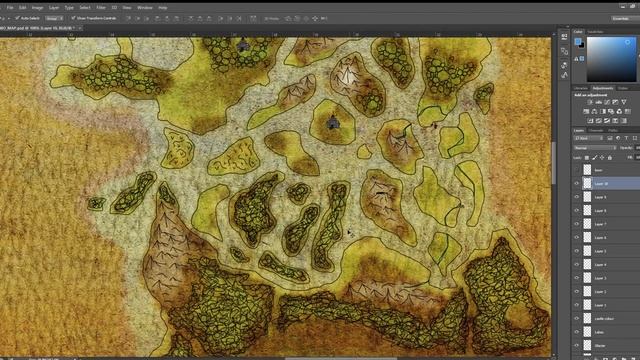Add a Channel Mixer adjustment
The height and width of the screenshot is (360, 640).
click(x=619, y=111)
